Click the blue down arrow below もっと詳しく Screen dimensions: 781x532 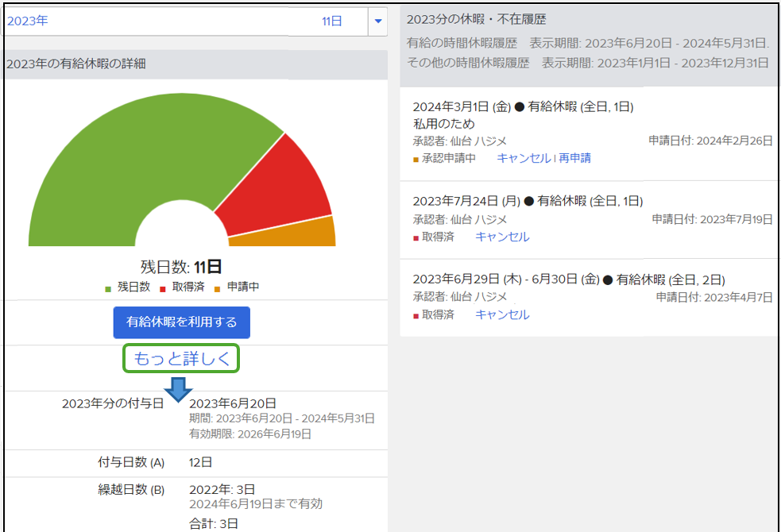[x=179, y=389]
